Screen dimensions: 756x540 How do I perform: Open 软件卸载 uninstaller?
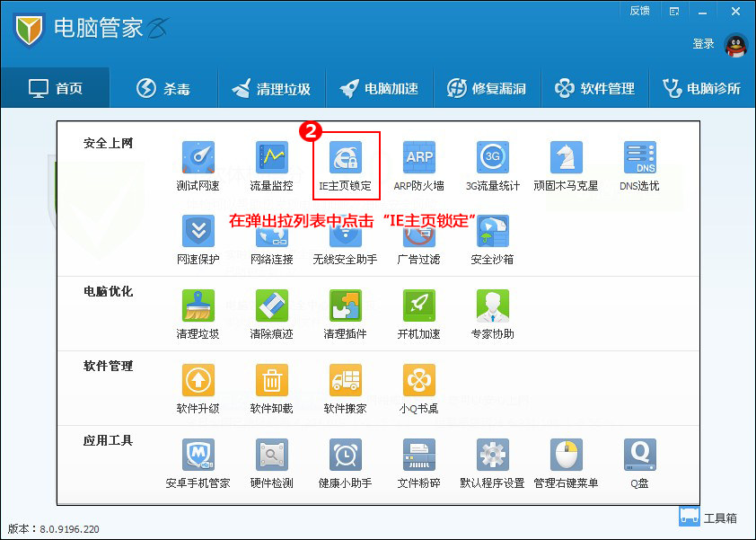coord(272,389)
